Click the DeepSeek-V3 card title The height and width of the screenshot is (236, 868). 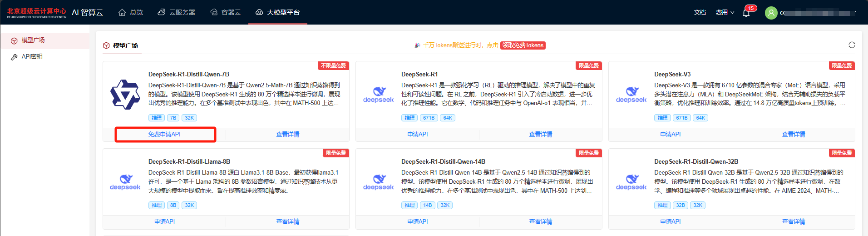pyautogui.click(x=672, y=75)
